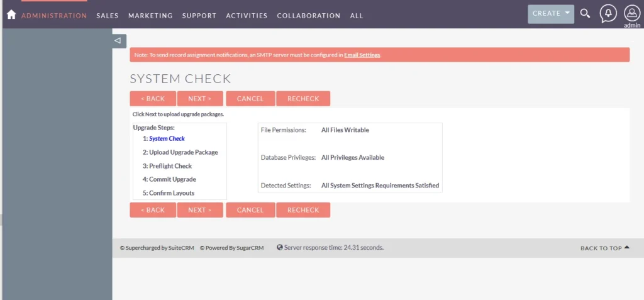Expand the Create dropdown arrow
The width and height of the screenshot is (644, 300).
point(567,13)
